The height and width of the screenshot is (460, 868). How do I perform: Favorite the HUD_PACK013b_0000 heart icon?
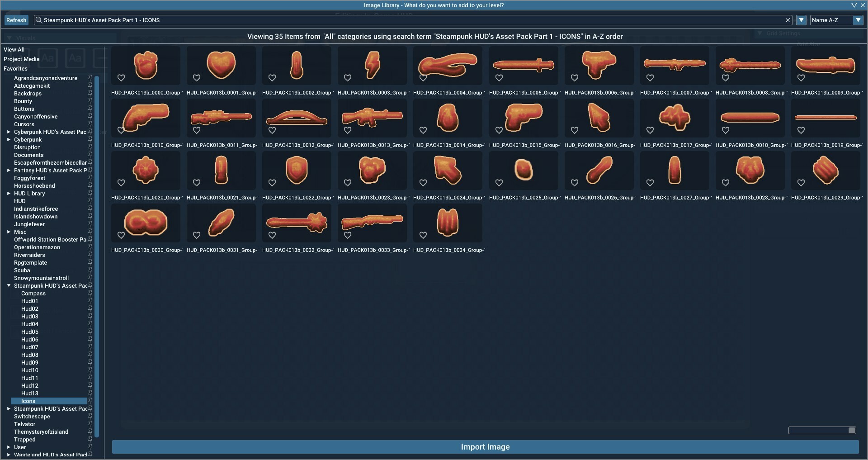121,78
